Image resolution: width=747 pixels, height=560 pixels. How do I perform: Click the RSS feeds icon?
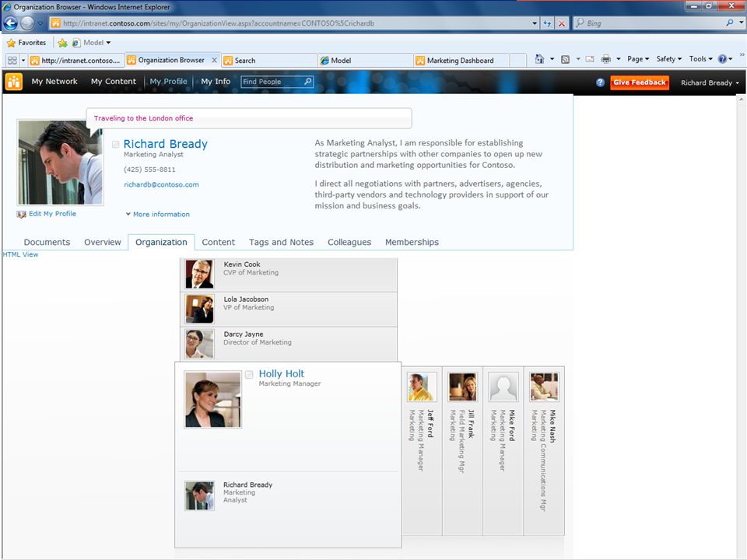point(565,59)
